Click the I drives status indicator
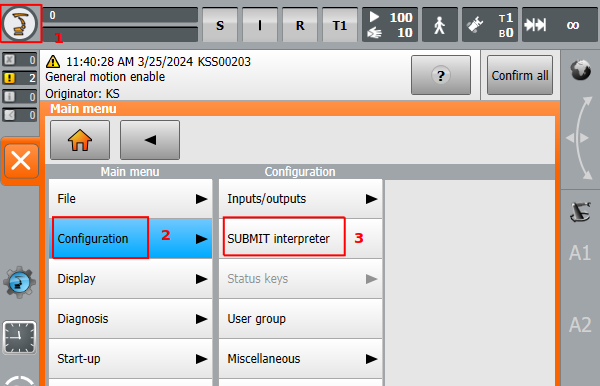Screen dimensions: 600x386 (260, 25)
